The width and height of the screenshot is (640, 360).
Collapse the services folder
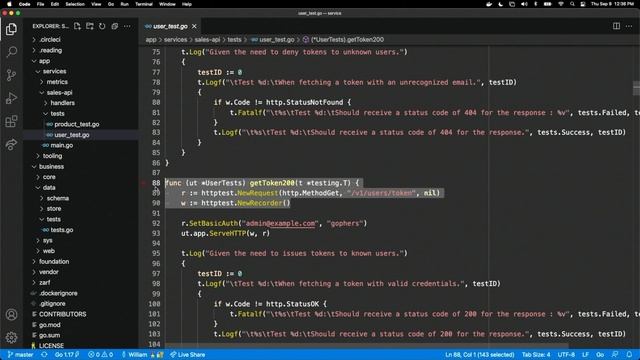(54, 71)
